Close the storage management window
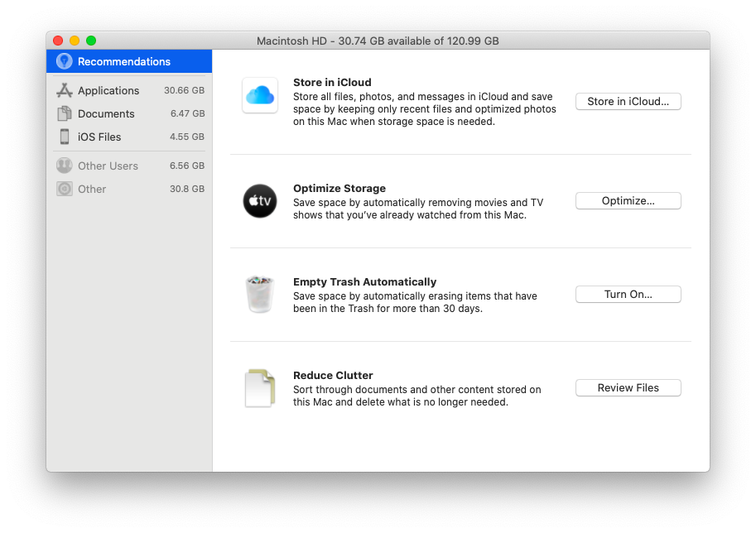This screenshot has width=756, height=533. [58, 41]
